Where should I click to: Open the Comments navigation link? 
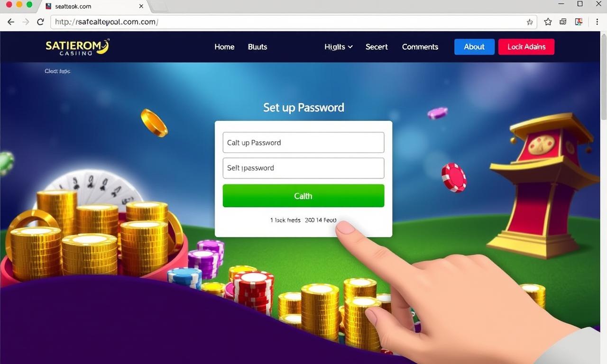click(x=420, y=47)
